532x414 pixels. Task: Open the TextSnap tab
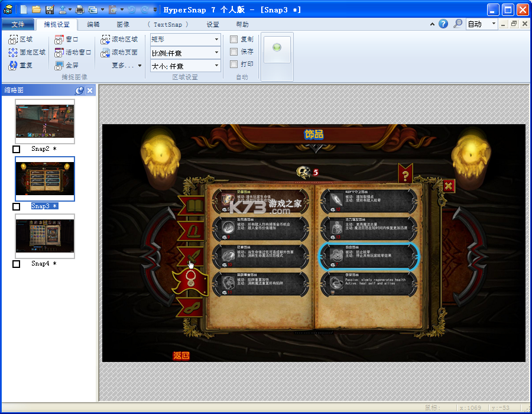click(168, 24)
